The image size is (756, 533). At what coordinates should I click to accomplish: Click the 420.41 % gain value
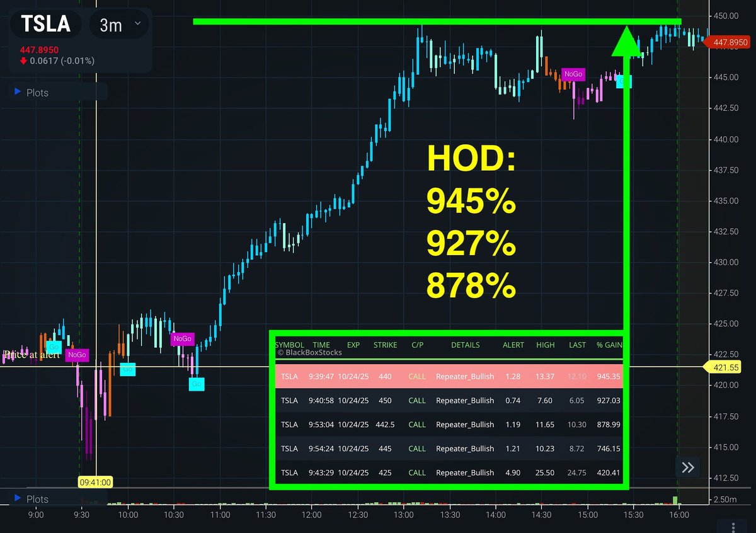pyautogui.click(x=609, y=473)
